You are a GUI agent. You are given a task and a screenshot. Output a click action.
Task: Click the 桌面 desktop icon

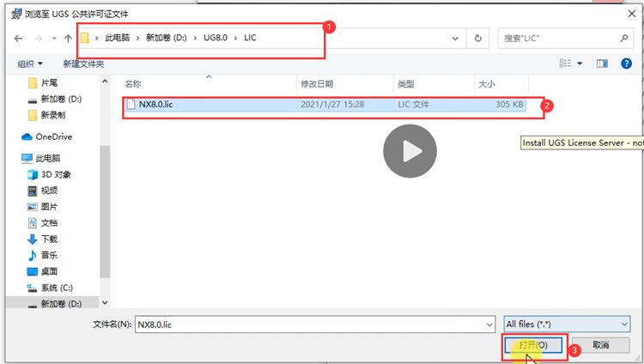(33, 271)
